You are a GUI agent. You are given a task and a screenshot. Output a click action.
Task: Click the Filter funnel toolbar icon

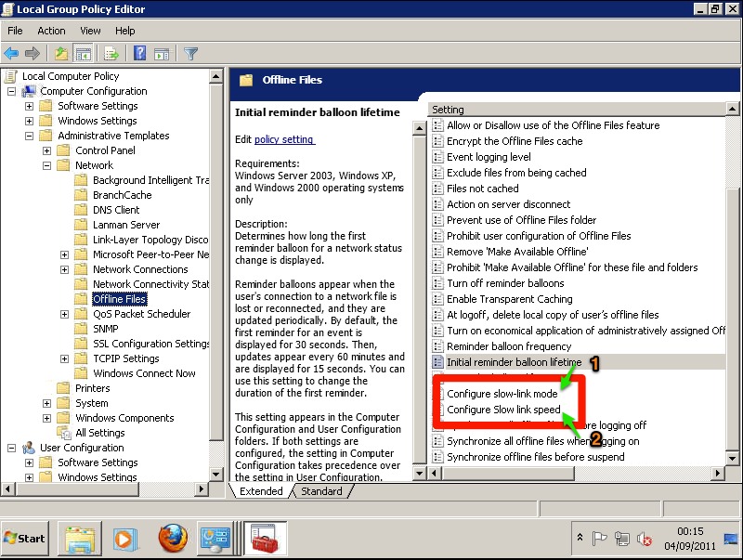(x=190, y=54)
